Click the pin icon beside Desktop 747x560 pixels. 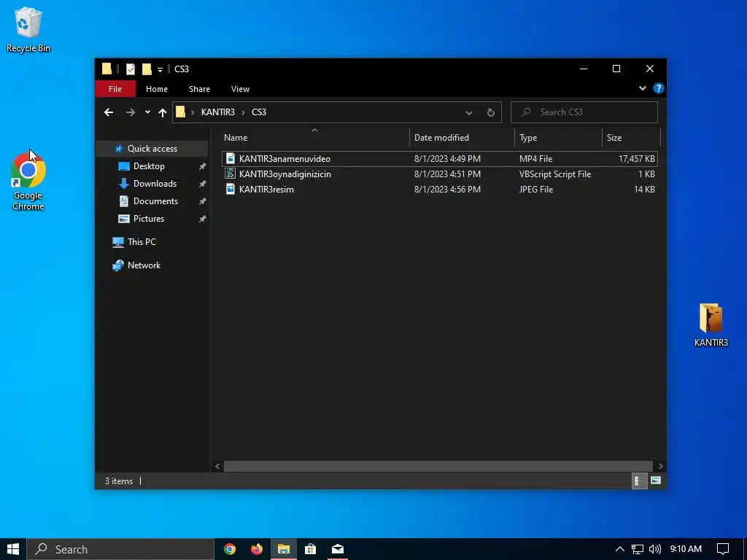point(203,166)
